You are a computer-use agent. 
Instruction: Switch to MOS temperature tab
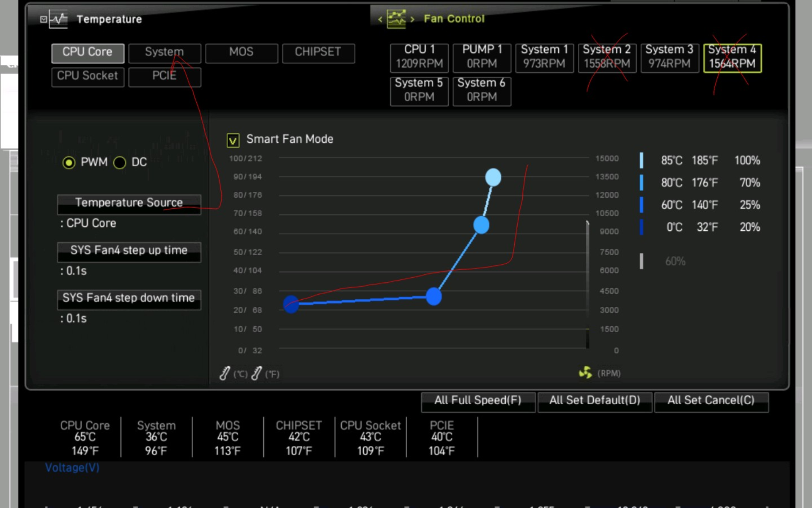click(x=241, y=52)
